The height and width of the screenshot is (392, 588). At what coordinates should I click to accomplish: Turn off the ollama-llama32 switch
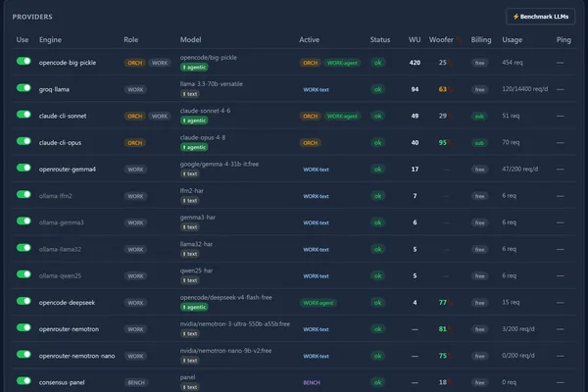pyautogui.click(x=24, y=248)
